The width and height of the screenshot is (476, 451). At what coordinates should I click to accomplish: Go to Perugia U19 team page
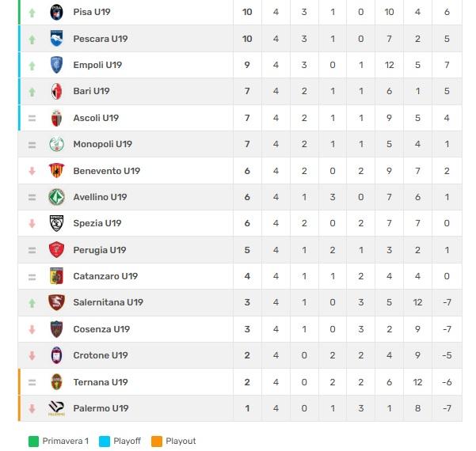(x=99, y=250)
